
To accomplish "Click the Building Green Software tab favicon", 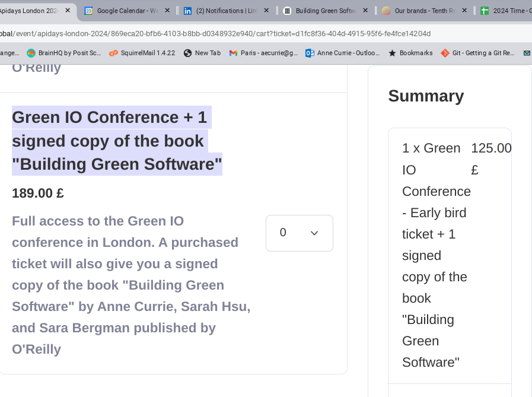I will 287,11.
